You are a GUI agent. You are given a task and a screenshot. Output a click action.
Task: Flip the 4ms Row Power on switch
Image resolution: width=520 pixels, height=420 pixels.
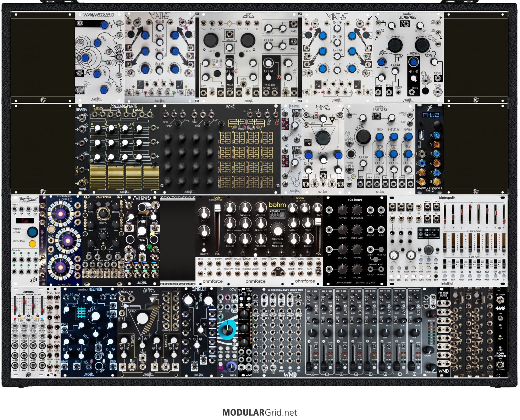500,319
